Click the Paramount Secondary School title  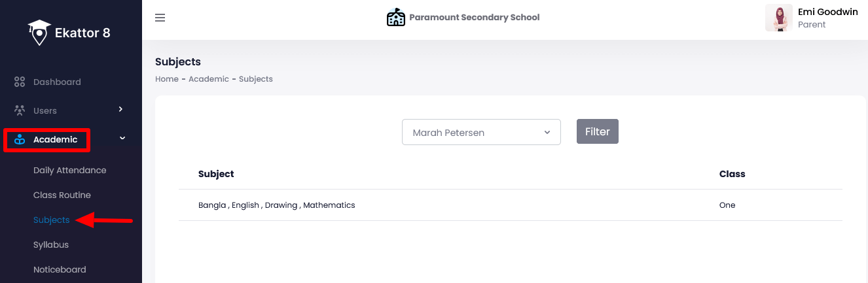coord(475,18)
